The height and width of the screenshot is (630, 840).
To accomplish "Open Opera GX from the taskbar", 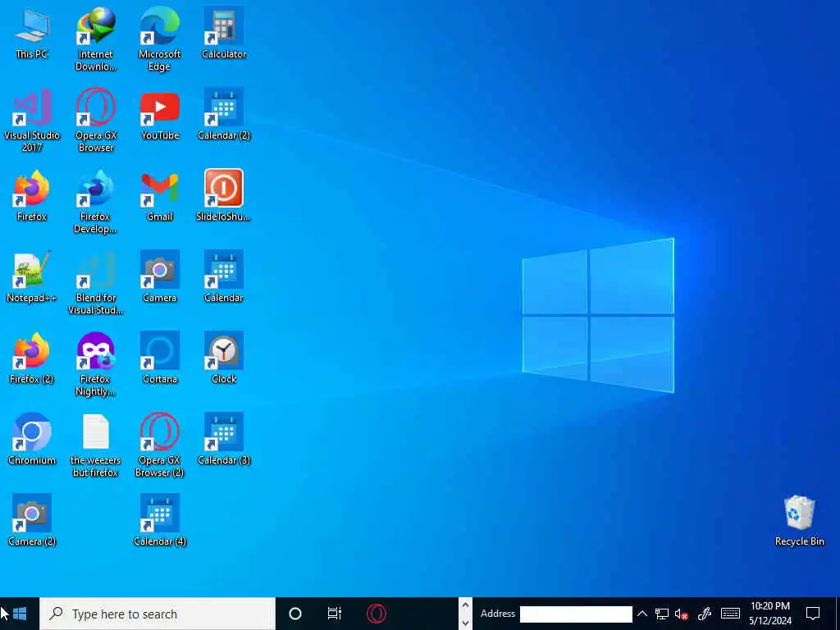I will [376, 614].
